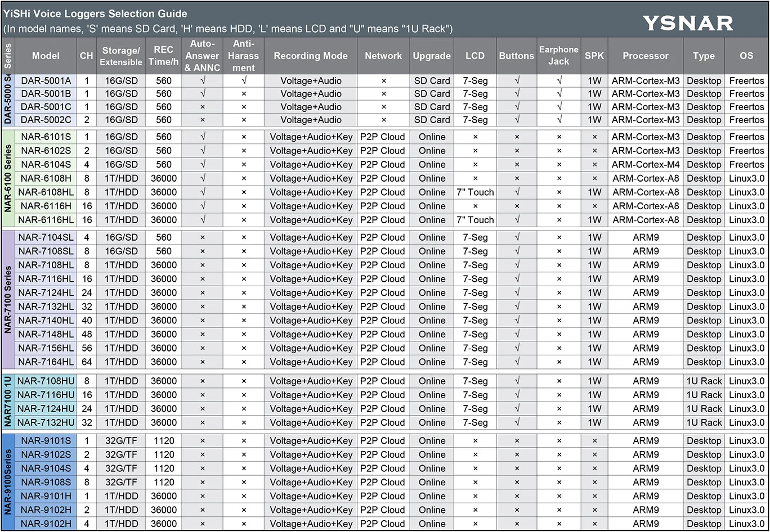Click the Auto-Answer checkmark in NAR-6104S row
The height and width of the screenshot is (532, 770).
tap(203, 164)
